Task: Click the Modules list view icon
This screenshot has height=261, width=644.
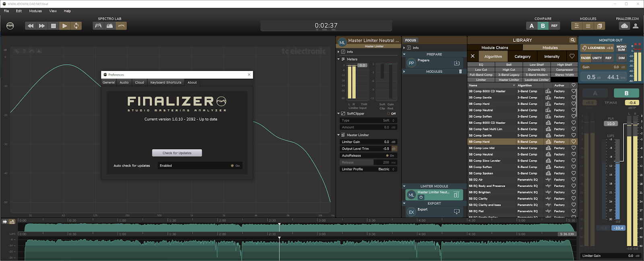Action: click(588, 26)
